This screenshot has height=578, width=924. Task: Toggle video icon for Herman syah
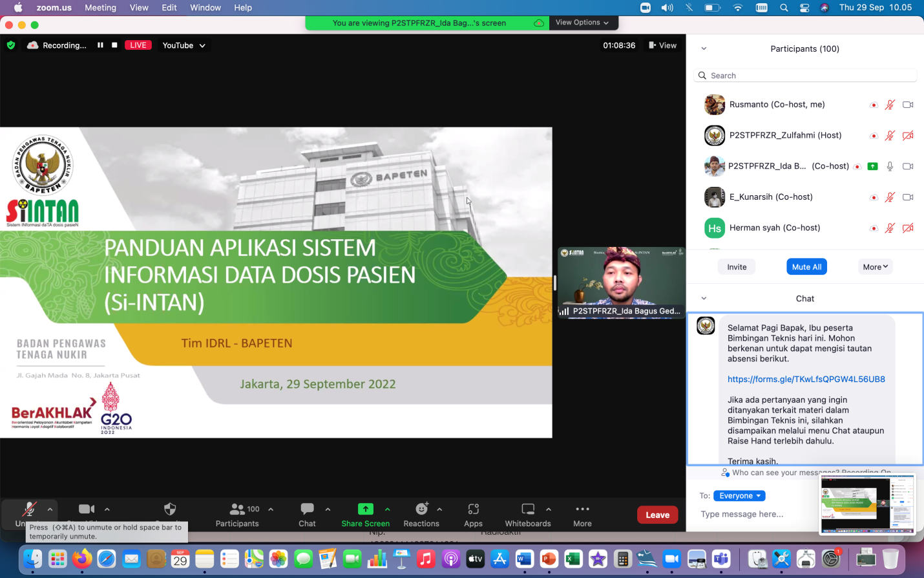coord(908,228)
